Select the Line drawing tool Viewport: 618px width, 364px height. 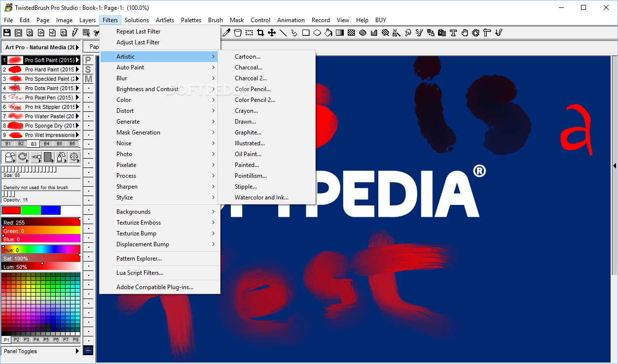(x=283, y=33)
